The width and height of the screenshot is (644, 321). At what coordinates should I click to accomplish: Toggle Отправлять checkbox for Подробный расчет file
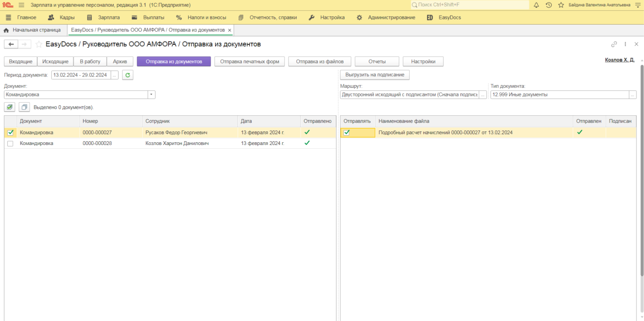347,133
